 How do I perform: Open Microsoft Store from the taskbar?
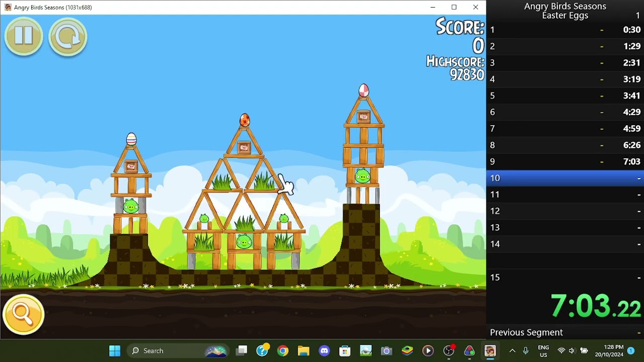point(345,351)
